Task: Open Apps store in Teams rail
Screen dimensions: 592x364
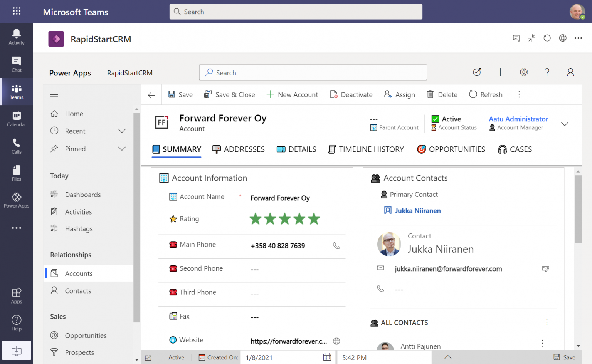Action: [17, 296]
